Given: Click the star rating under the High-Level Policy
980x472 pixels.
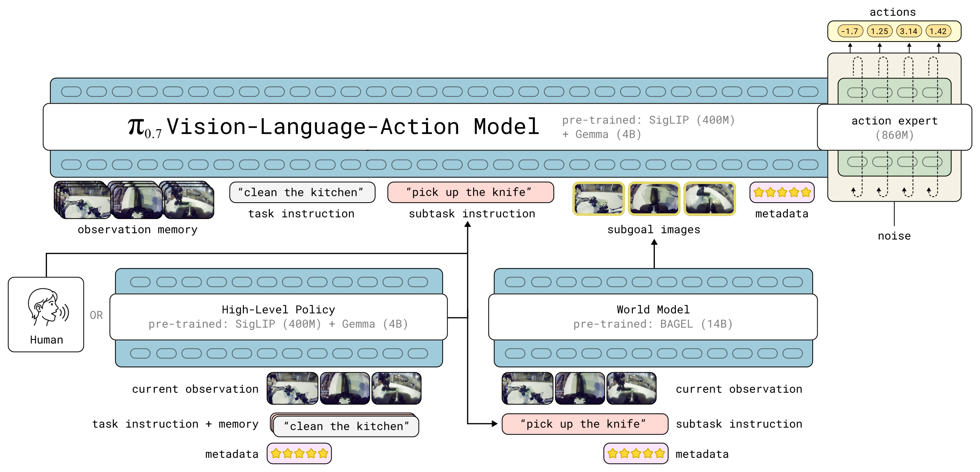Looking at the screenshot, I should [299, 453].
